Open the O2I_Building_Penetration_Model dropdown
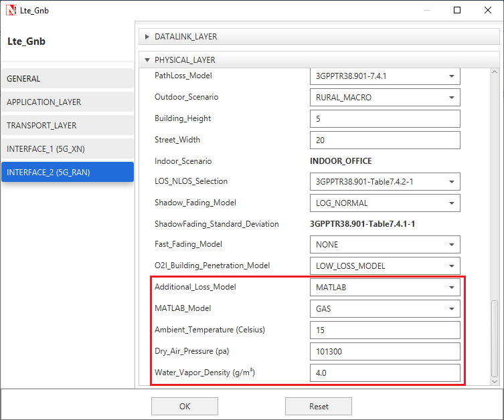Screen dimensions: 504x420 pyautogui.click(x=385, y=266)
